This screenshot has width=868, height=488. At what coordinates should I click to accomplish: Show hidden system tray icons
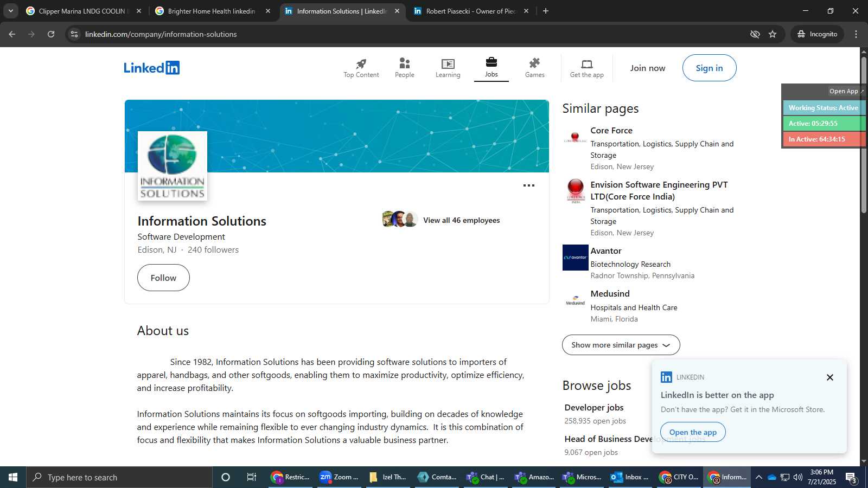coord(759,477)
